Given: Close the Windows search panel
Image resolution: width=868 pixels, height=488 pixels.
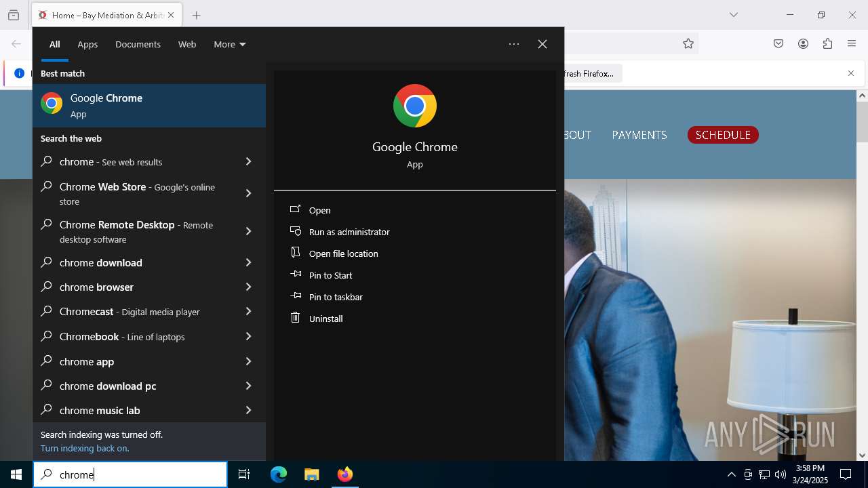Looking at the screenshot, I should click(x=542, y=44).
